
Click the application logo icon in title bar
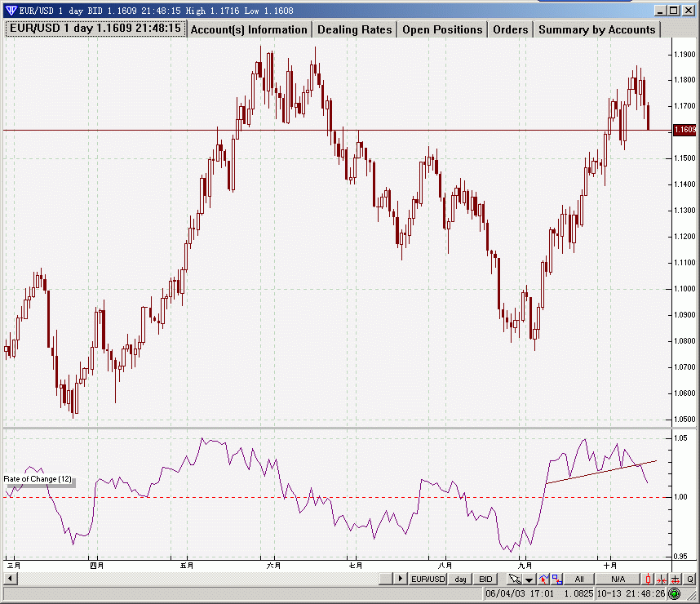coord(11,11)
